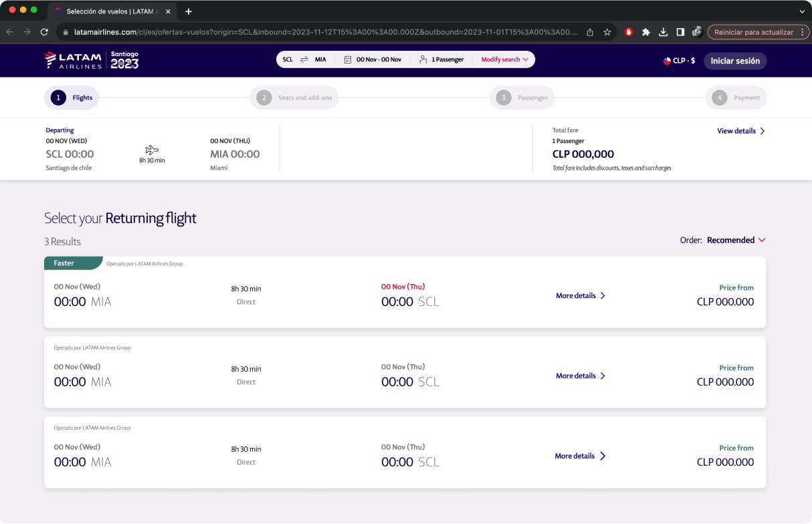Click the airplane icon above 8h 30 min
812x524 pixels.
point(152,150)
